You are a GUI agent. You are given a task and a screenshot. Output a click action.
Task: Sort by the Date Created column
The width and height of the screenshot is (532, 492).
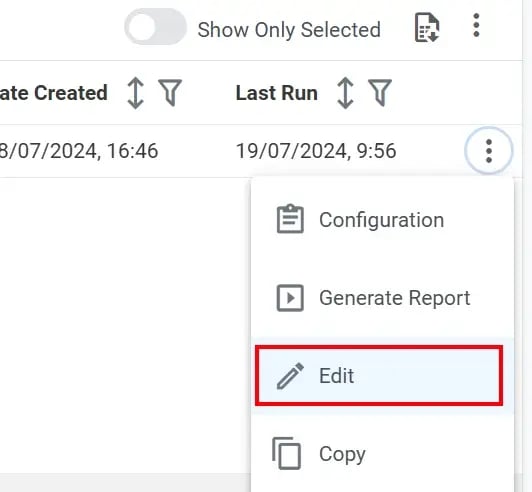(135, 93)
